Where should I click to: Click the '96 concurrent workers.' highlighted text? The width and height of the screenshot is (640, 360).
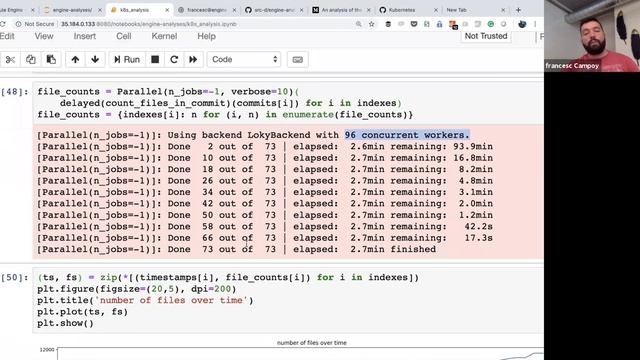pos(407,135)
